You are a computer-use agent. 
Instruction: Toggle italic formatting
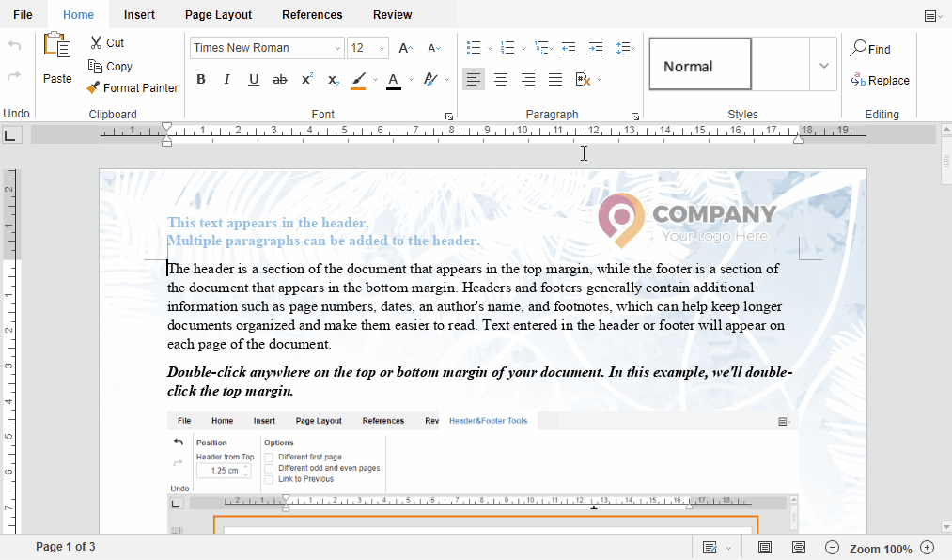pos(226,80)
